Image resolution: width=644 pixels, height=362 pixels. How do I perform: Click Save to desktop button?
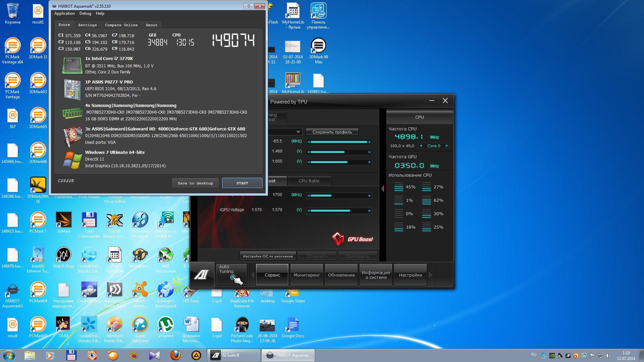click(x=195, y=183)
